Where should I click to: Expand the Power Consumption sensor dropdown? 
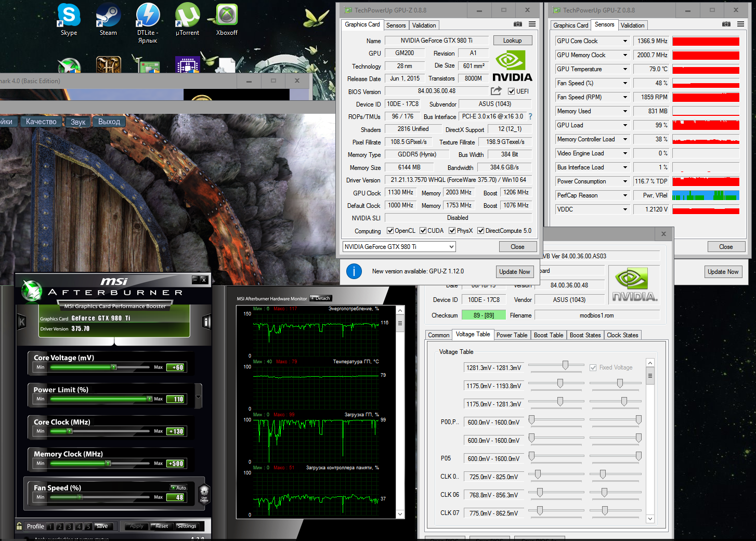(625, 181)
